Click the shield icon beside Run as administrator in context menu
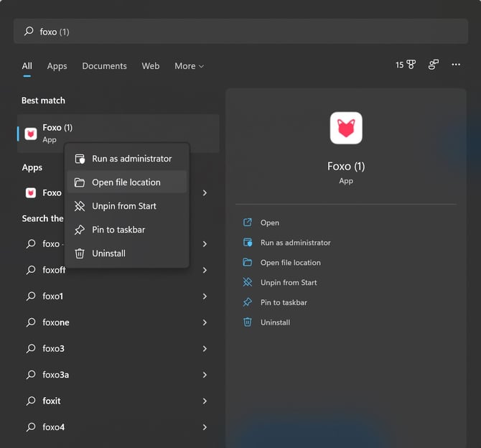 point(80,159)
